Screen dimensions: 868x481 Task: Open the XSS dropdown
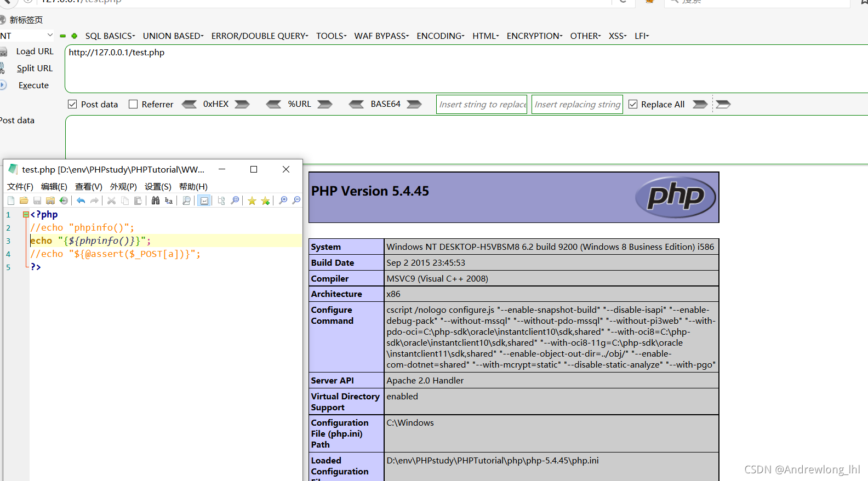click(618, 36)
